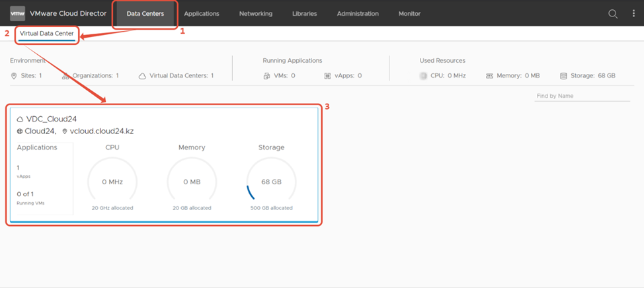Open the Applications tab

click(x=202, y=14)
